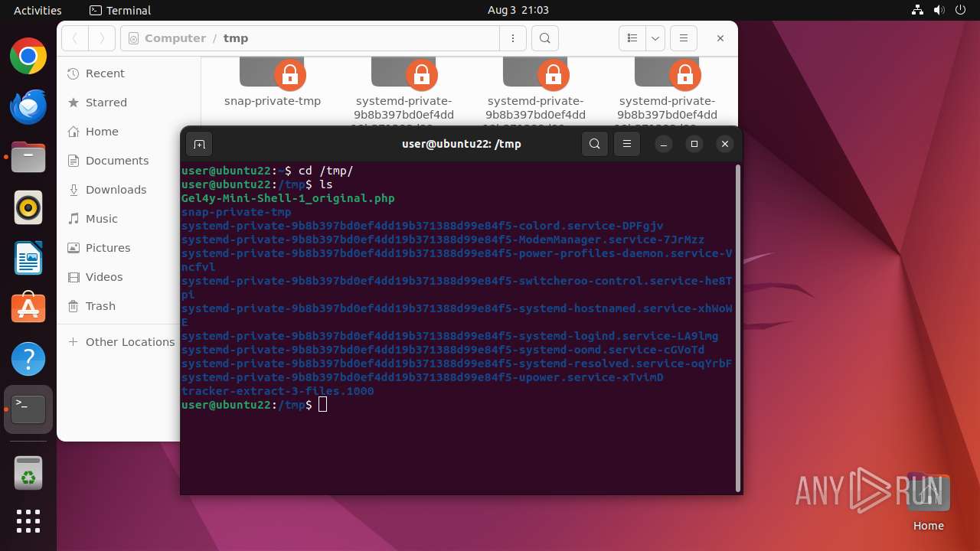Open Home folder icon on desktop
The width and height of the screenshot is (980, 551).
pyautogui.click(x=928, y=501)
